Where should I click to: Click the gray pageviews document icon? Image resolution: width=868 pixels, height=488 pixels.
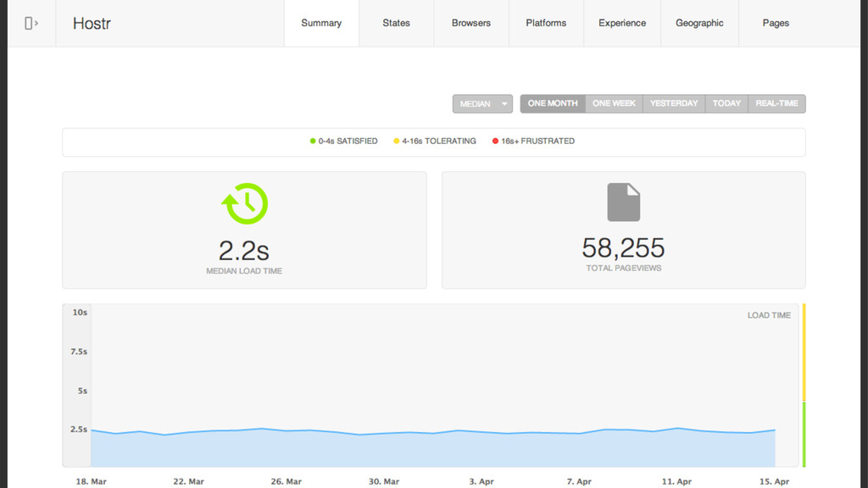coord(623,202)
